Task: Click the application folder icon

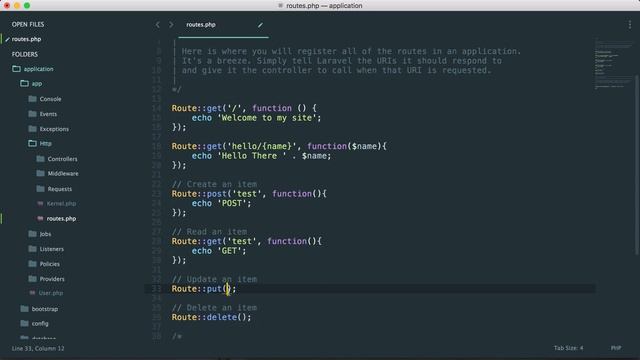Action: [16, 69]
